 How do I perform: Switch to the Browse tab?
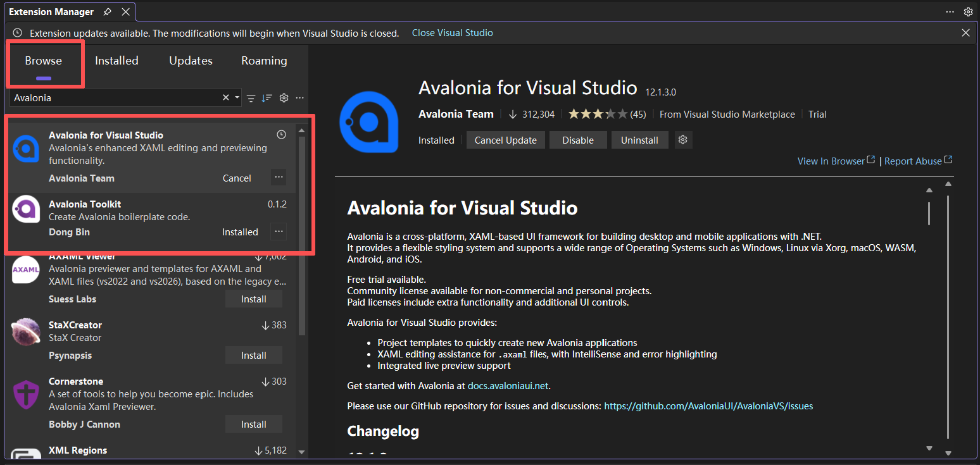(x=43, y=61)
